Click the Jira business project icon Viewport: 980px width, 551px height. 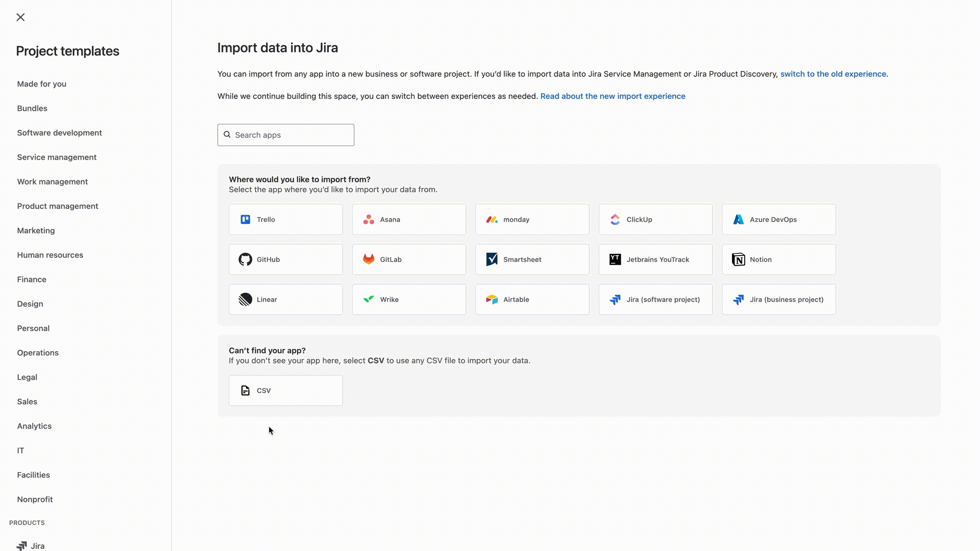tap(738, 299)
